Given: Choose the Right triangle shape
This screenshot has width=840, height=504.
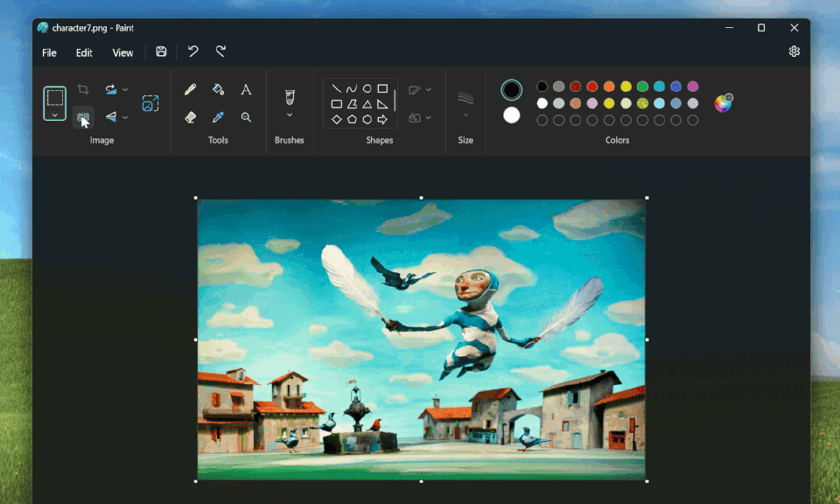Looking at the screenshot, I should click(x=382, y=104).
